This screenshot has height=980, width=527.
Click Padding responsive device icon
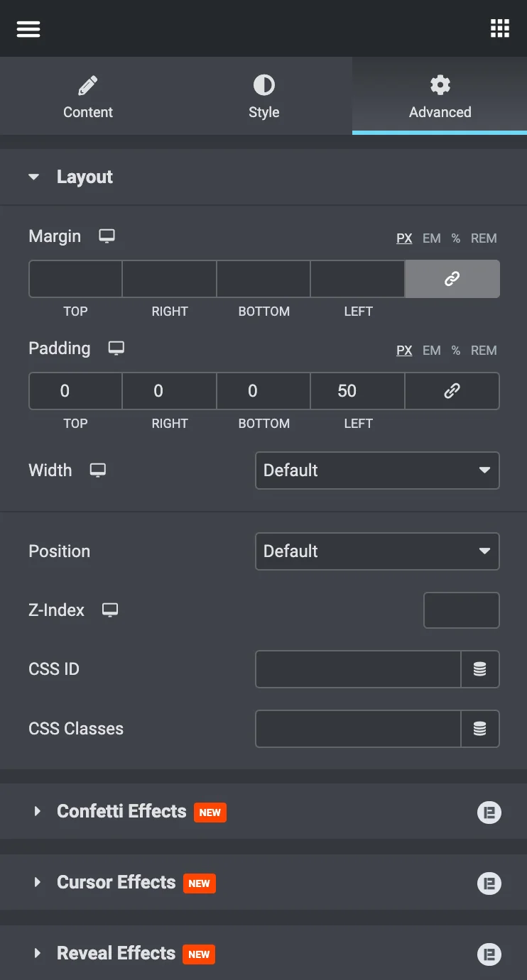coord(116,348)
